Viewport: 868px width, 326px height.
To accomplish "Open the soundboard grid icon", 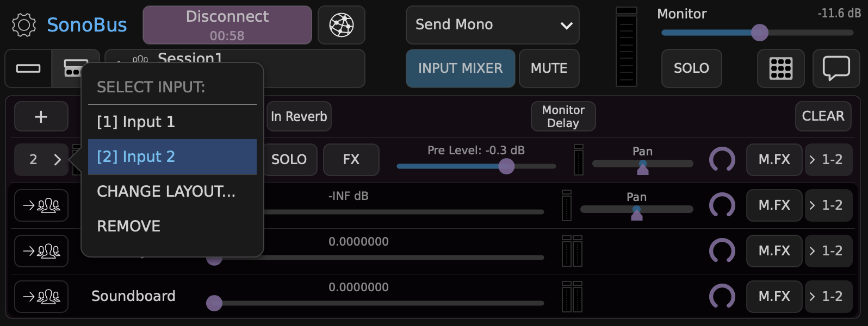I will pyautogui.click(x=781, y=68).
